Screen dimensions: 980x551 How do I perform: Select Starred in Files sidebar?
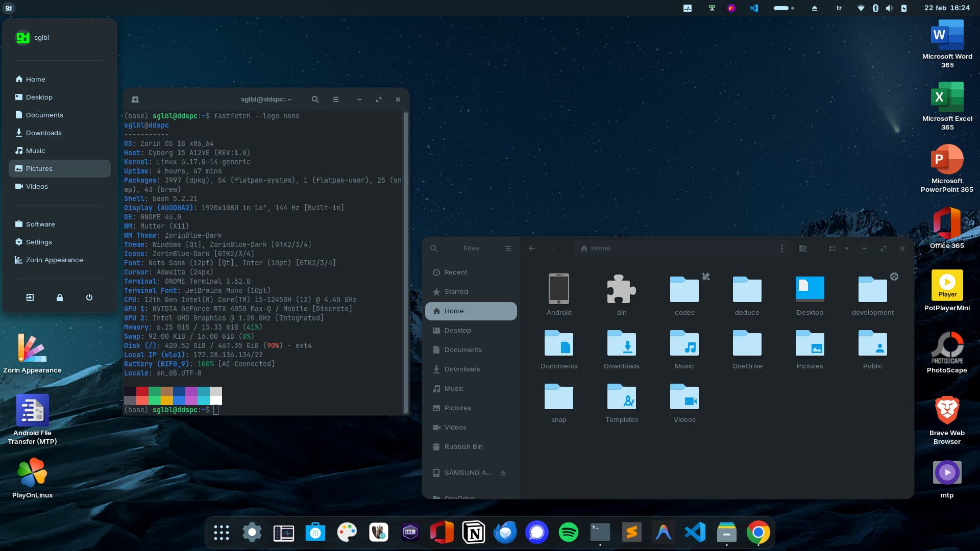coord(456,292)
